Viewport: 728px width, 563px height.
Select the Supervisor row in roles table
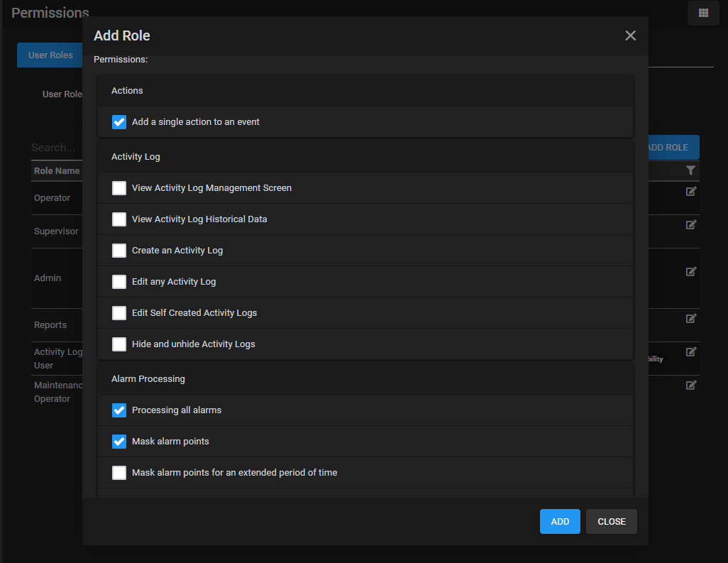[57, 231]
